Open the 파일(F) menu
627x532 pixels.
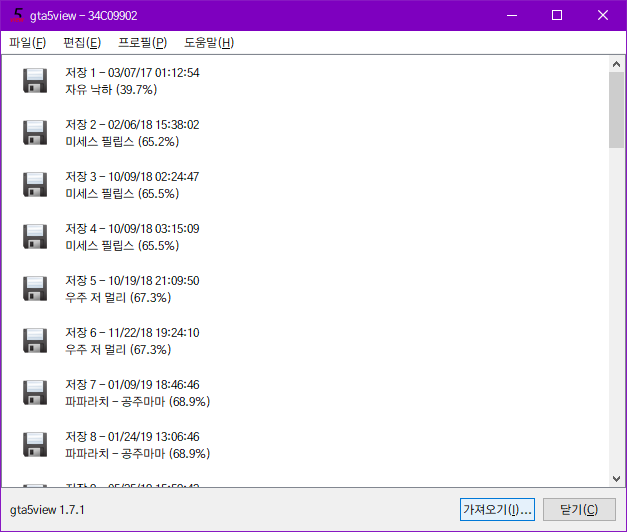pyautogui.click(x=27, y=43)
